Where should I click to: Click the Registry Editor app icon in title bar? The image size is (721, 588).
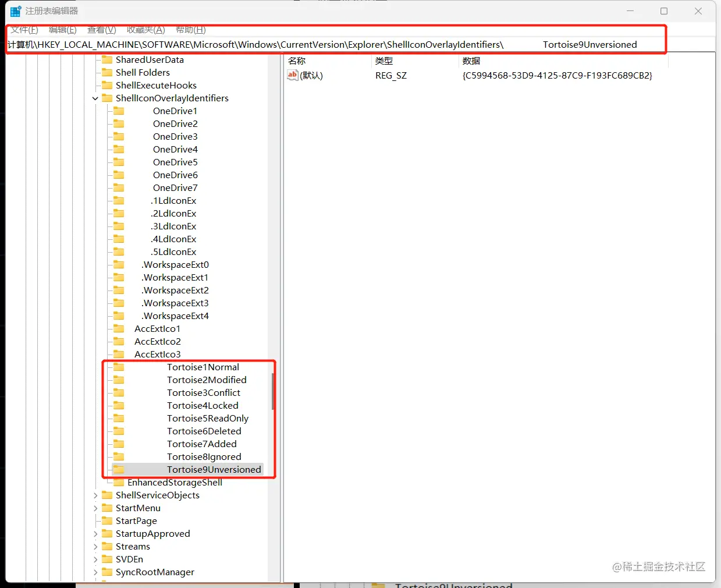(x=16, y=11)
